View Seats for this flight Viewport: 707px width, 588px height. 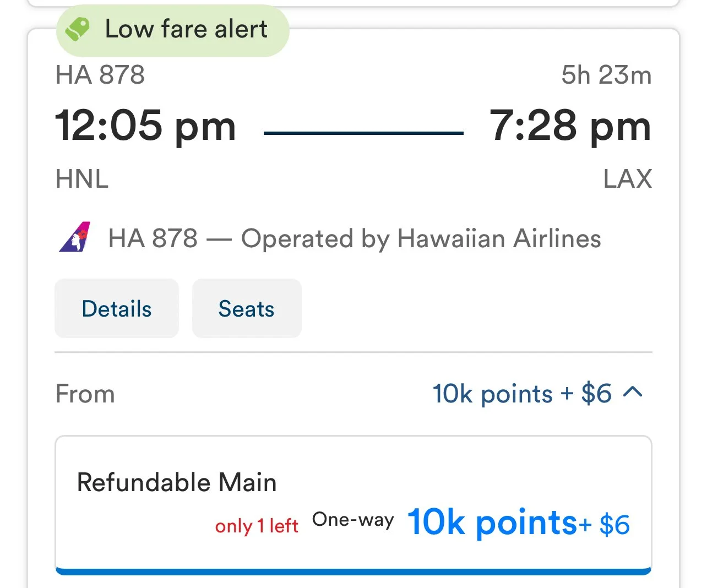pos(246,308)
